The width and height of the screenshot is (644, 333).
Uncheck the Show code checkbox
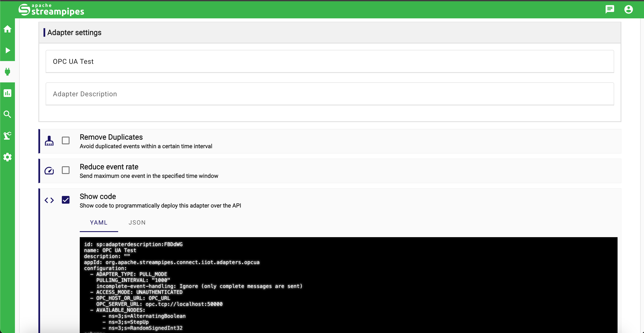pyautogui.click(x=65, y=200)
